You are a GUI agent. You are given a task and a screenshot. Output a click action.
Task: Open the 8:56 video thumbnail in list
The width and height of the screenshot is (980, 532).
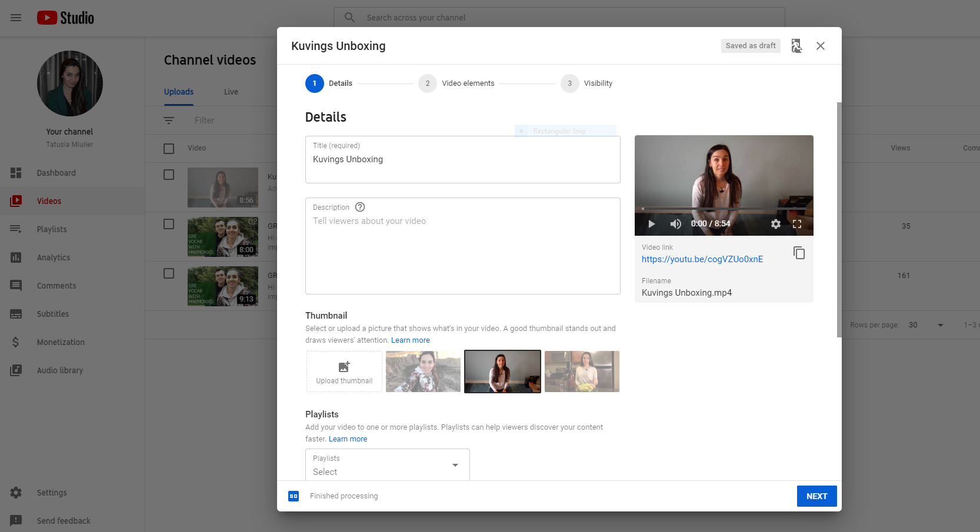pyautogui.click(x=223, y=188)
